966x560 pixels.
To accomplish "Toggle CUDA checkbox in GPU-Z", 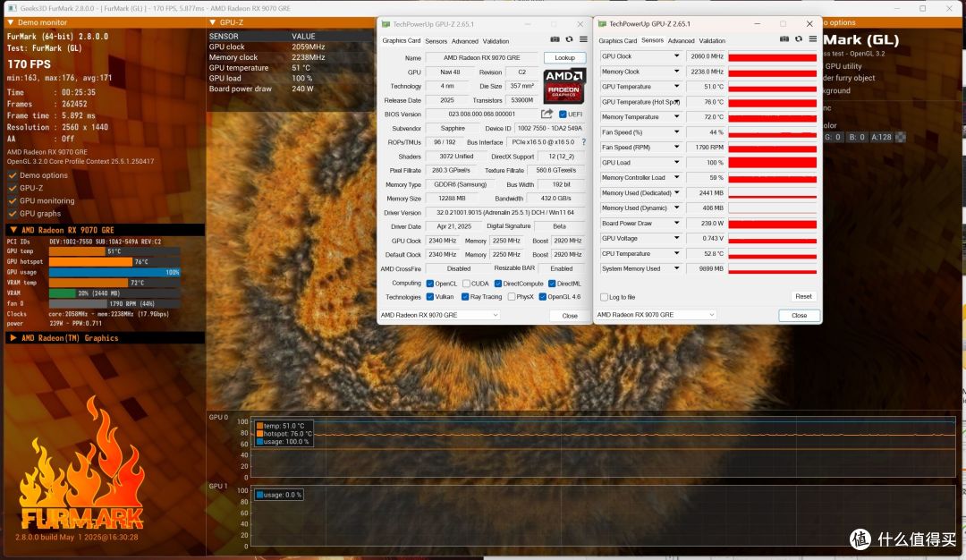I will pos(466,284).
